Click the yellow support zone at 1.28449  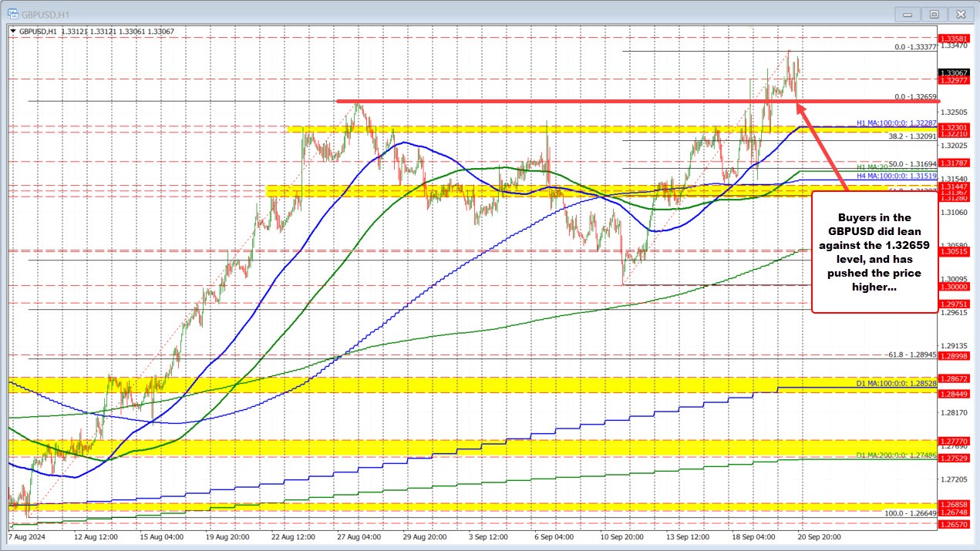pos(463,388)
